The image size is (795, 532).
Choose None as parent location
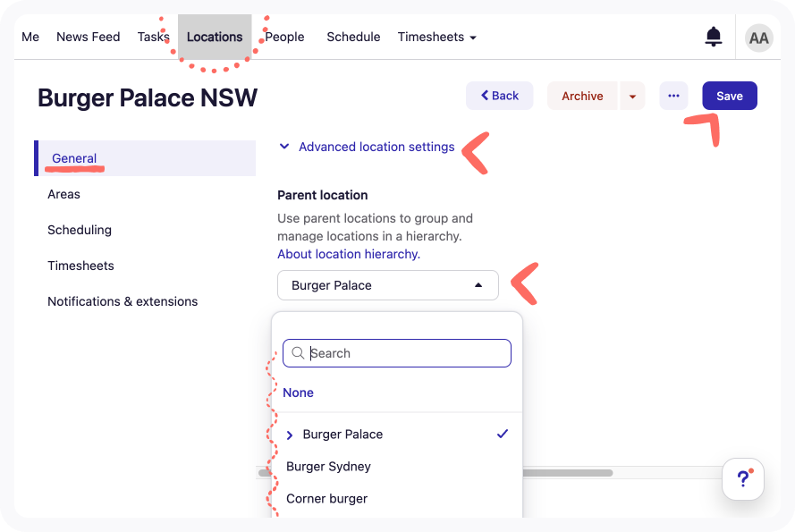tap(298, 393)
